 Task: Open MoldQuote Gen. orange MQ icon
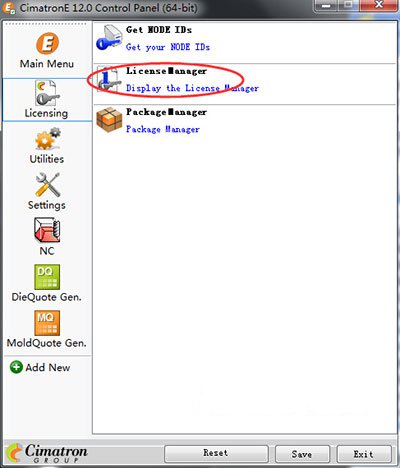(x=47, y=323)
